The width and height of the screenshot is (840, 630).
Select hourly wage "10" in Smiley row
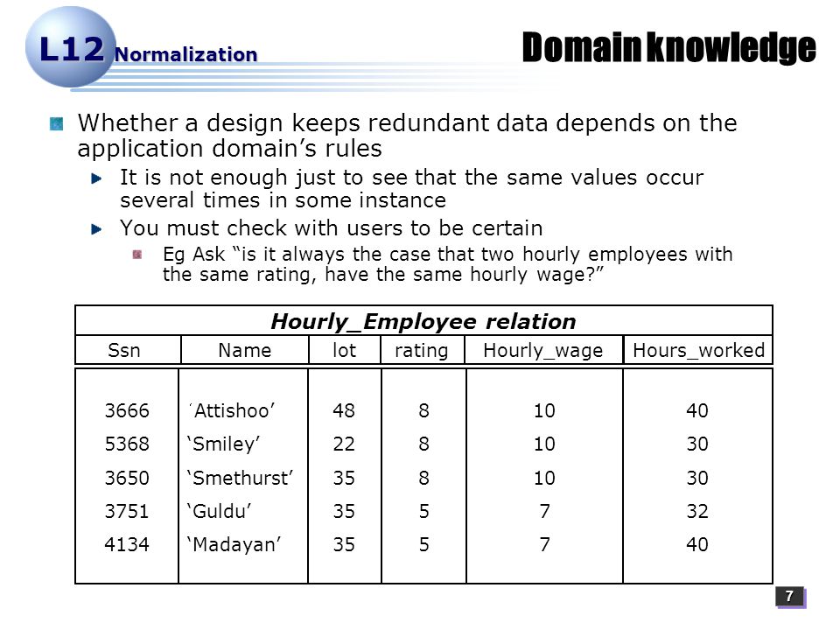(x=544, y=444)
